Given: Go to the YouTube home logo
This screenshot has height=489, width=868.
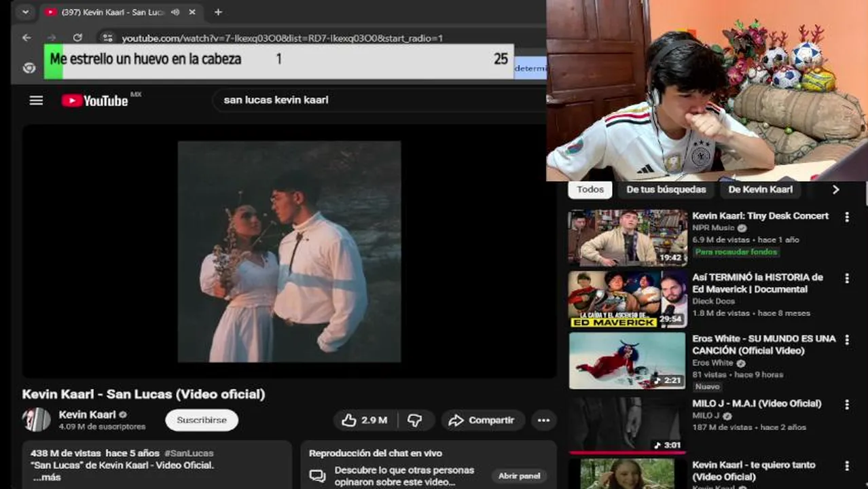Looking at the screenshot, I should tap(95, 101).
